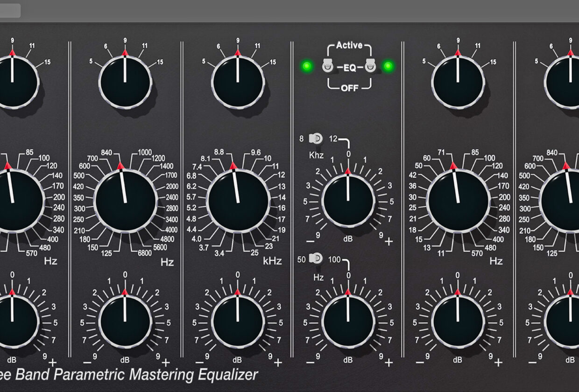Click gain knob below the full 125–6800 Hz dial
The width and height of the screenshot is (579, 392).
[x=125, y=321]
